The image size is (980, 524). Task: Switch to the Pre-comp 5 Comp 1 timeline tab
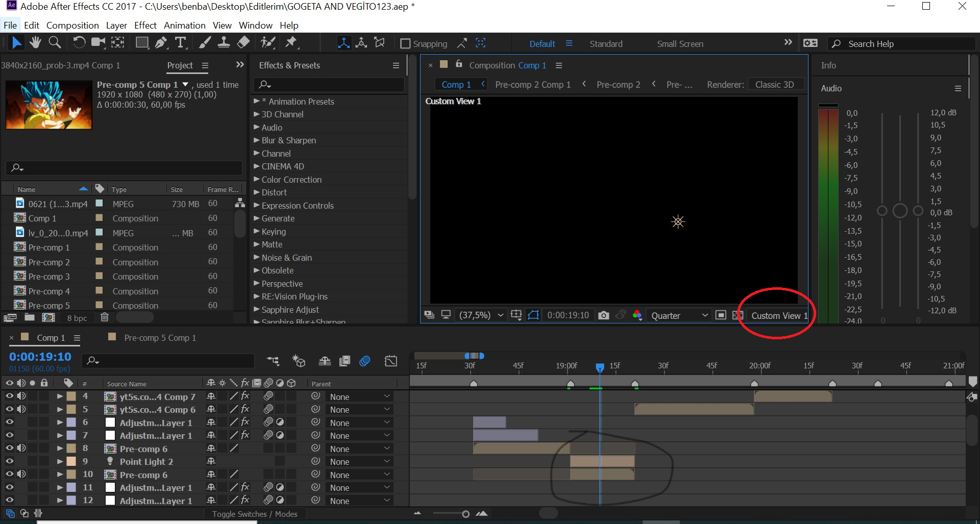click(160, 338)
